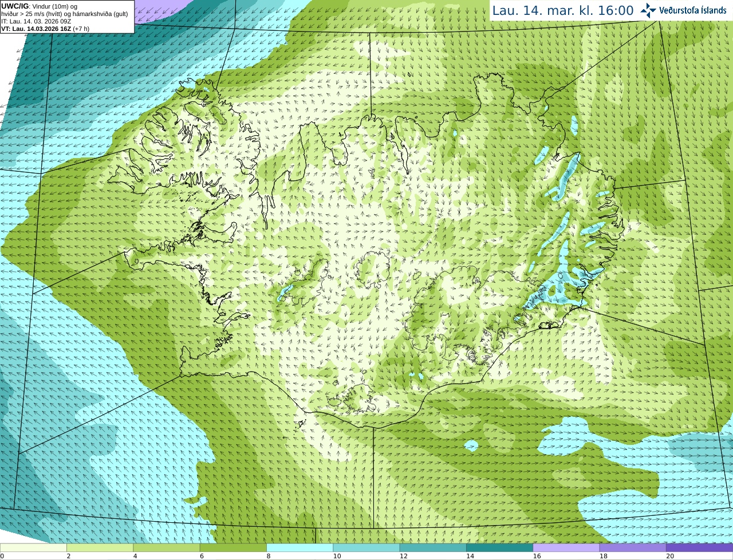Click the legend scale label '12'

pyautogui.click(x=403, y=556)
